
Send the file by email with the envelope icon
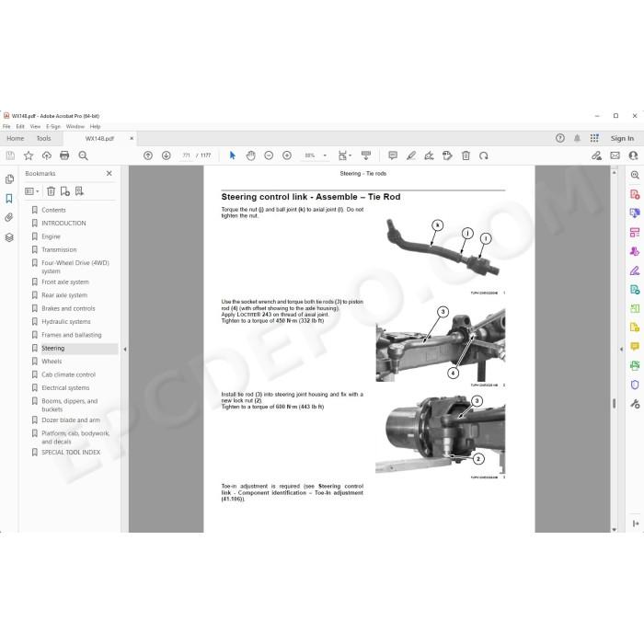point(615,155)
